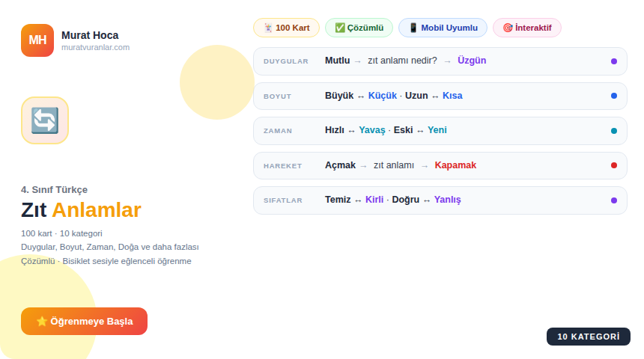Screen dimensions: 644x359
Task: Click the word Temiz
Action: pos(338,200)
